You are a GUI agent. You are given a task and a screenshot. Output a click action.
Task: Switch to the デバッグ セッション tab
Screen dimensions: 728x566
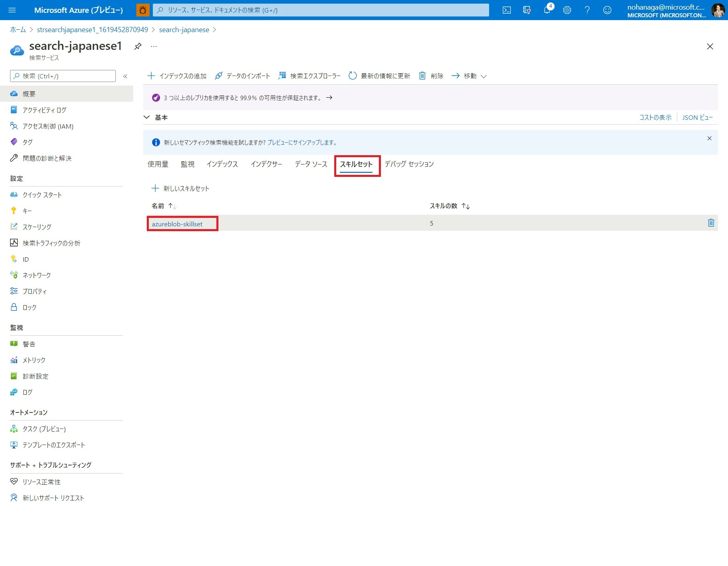click(x=409, y=164)
